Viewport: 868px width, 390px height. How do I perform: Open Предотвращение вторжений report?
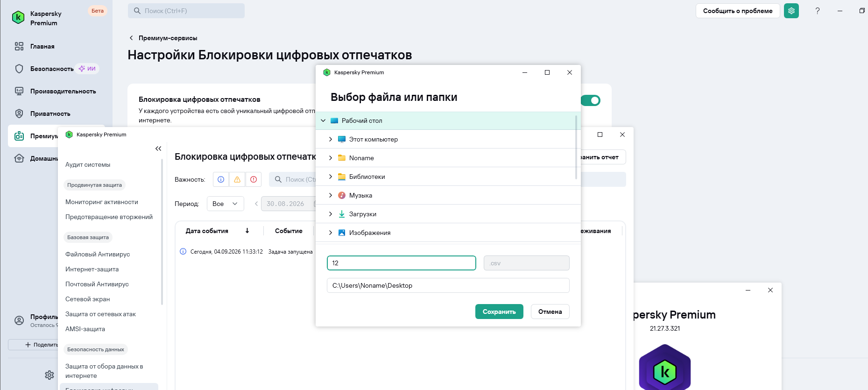(109, 217)
